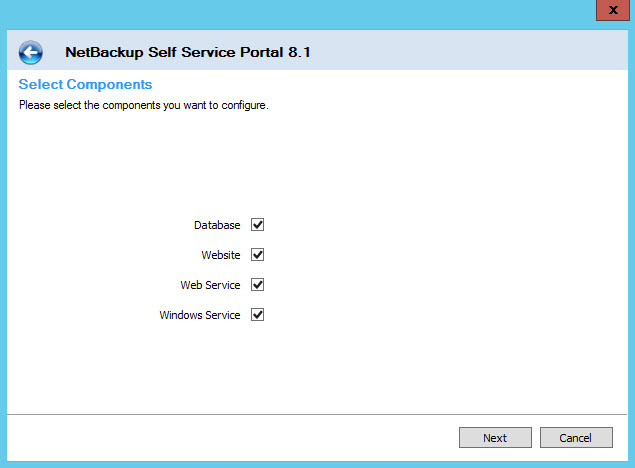Image resolution: width=635 pixels, height=468 pixels.
Task: Close the installer window with the X
Action: (613, 10)
